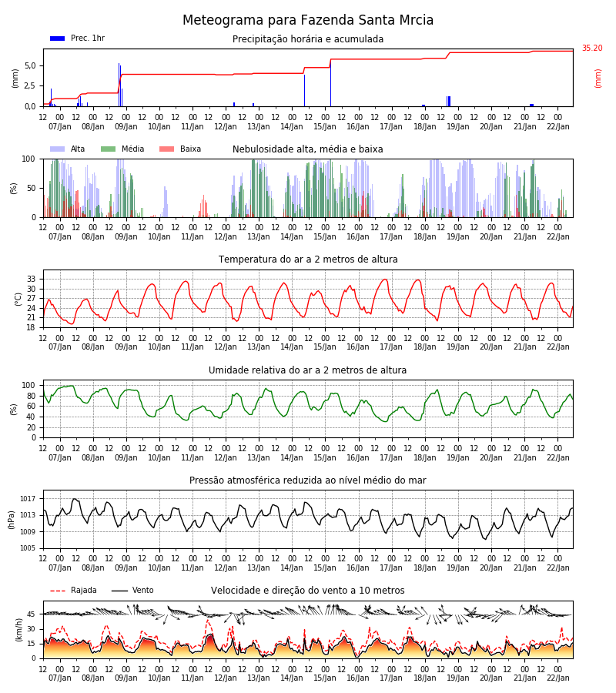The height and width of the screenshot is (693, 616).
Task: Click the 35.20 accumulated precipitation value
Action: tap(592, 49)
